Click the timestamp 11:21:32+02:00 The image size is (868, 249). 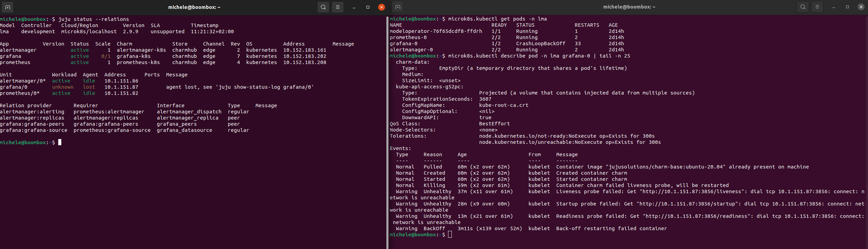point(212,32)
